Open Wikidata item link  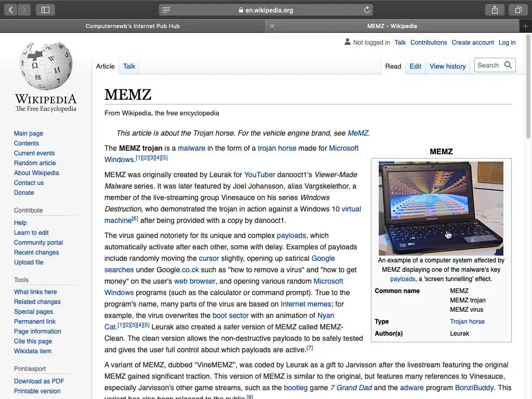pos(33,351)
